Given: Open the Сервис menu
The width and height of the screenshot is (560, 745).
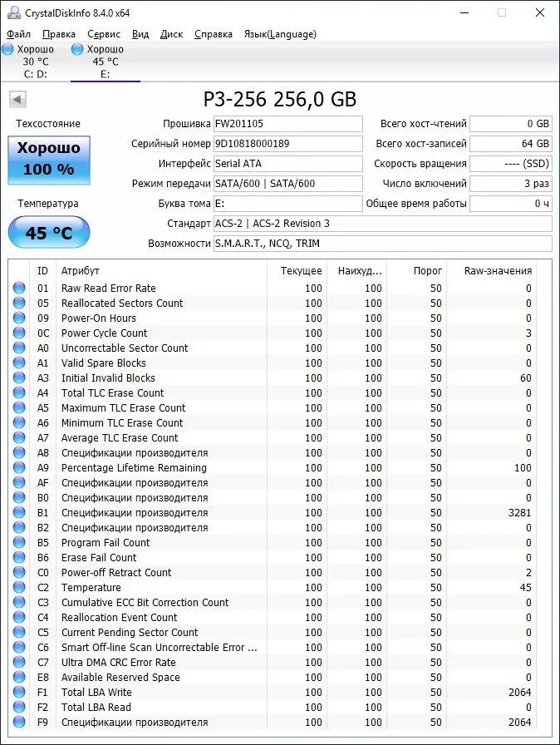Looking at the screenshot, I should (104, 34).
